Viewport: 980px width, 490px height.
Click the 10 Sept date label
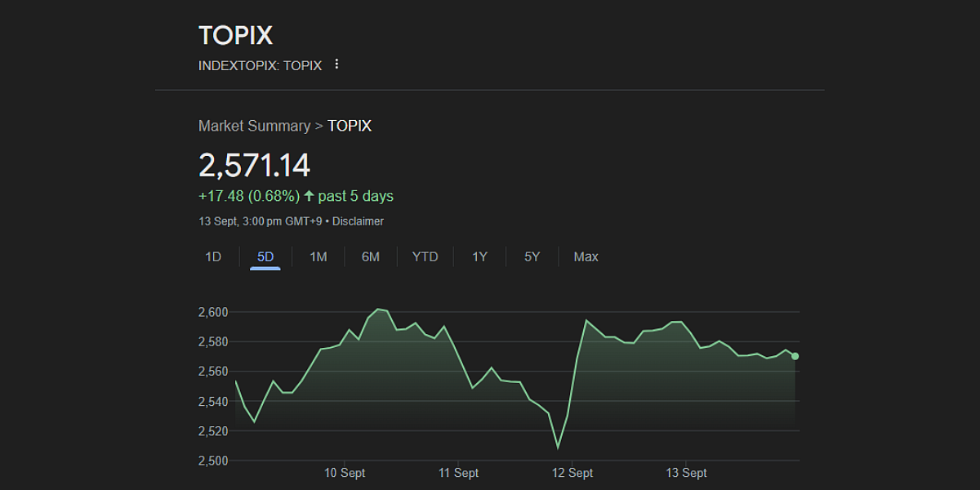345,473
